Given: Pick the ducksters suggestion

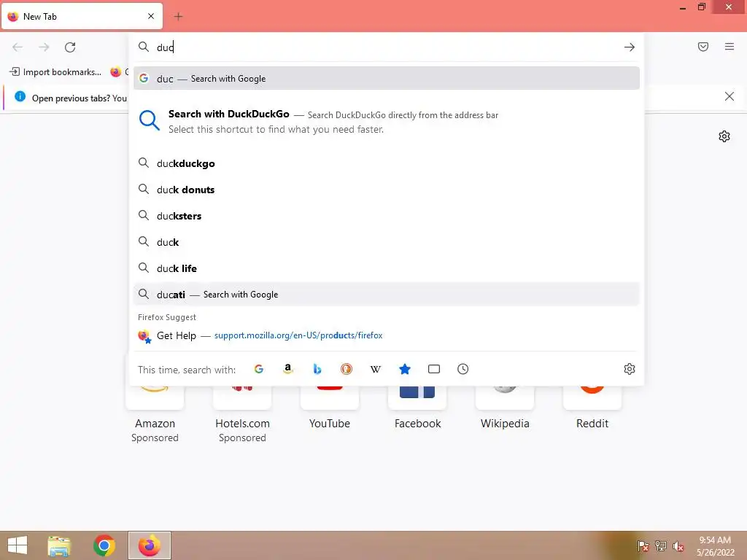Looking at the screenshot, I should click(x=387, y=216).
